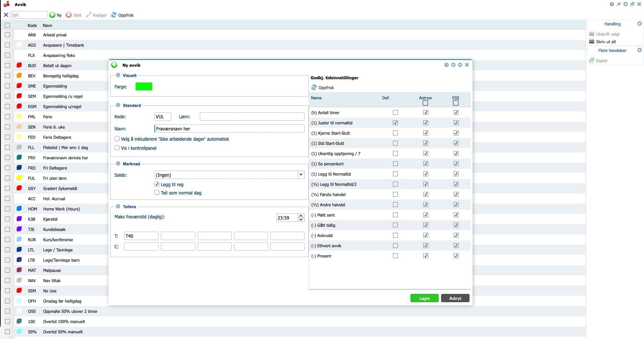Viewport: 644px width, 339px height.
Task: Sort list by Navn column header
Action: pyautogui.click(x=47, y=25)
